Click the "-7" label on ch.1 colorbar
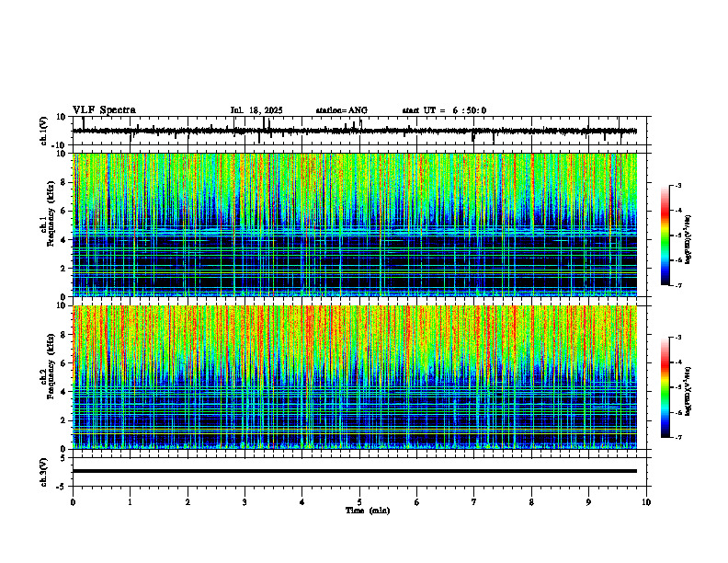This screenshot has width=728, height=563. point(678,285)
